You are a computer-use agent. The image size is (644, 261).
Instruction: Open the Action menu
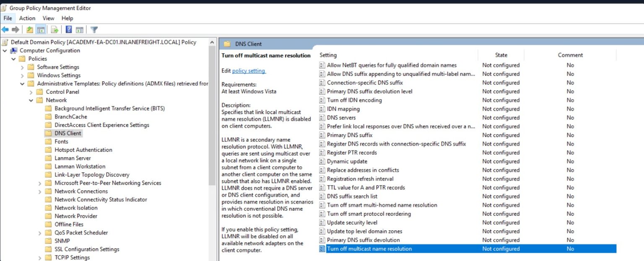click(27, 18)
